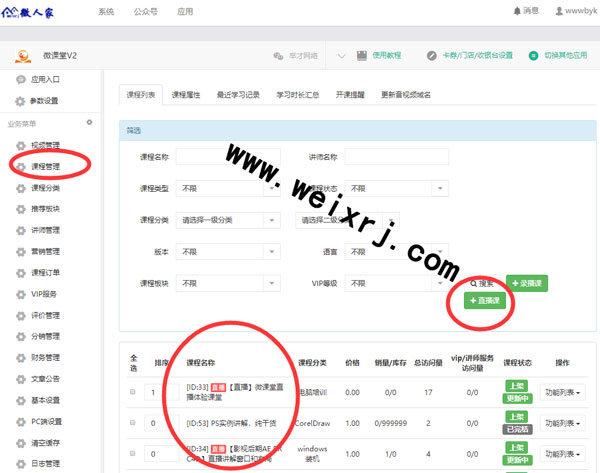Switch to the 开课提醒 tab
This screenshot has height=473, width=600.
point(350,95)
